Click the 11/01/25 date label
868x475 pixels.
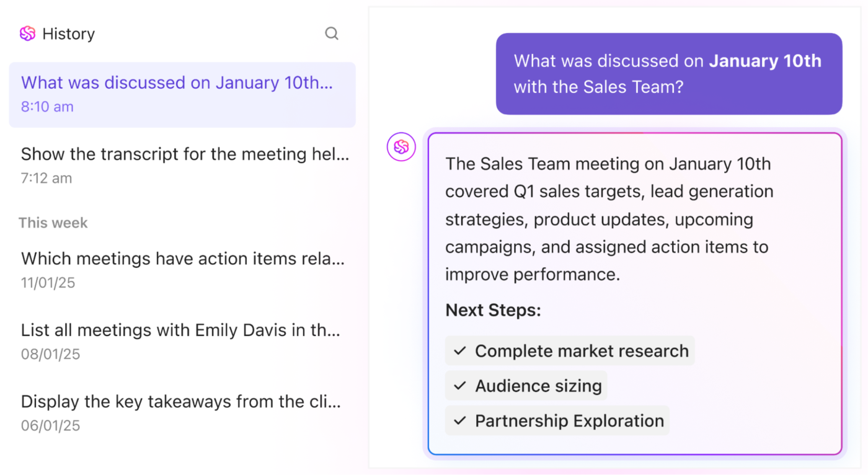(x=48, y=283)
